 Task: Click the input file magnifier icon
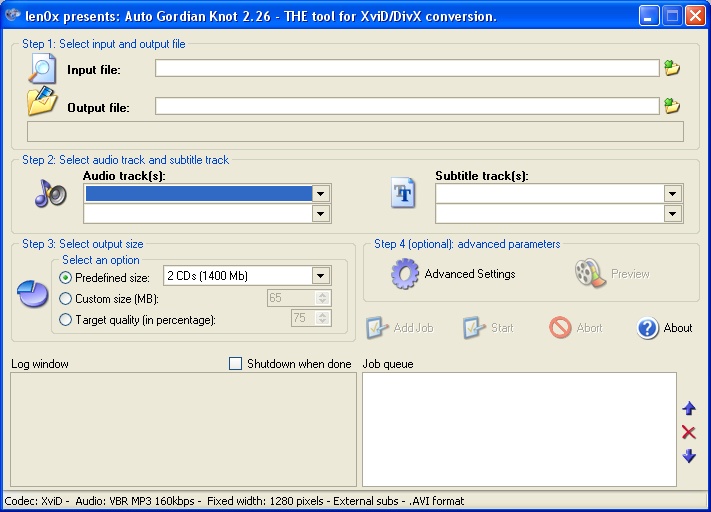pyautogui.click(x=43, y=69)
